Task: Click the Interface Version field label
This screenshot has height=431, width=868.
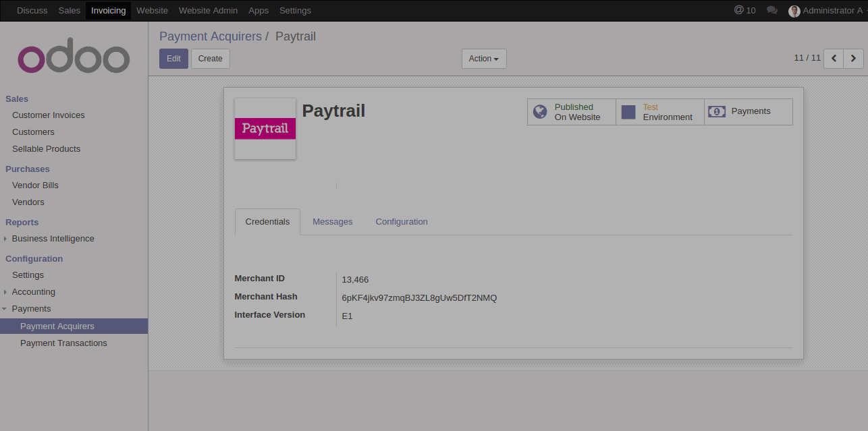Action: coord(270,315)
